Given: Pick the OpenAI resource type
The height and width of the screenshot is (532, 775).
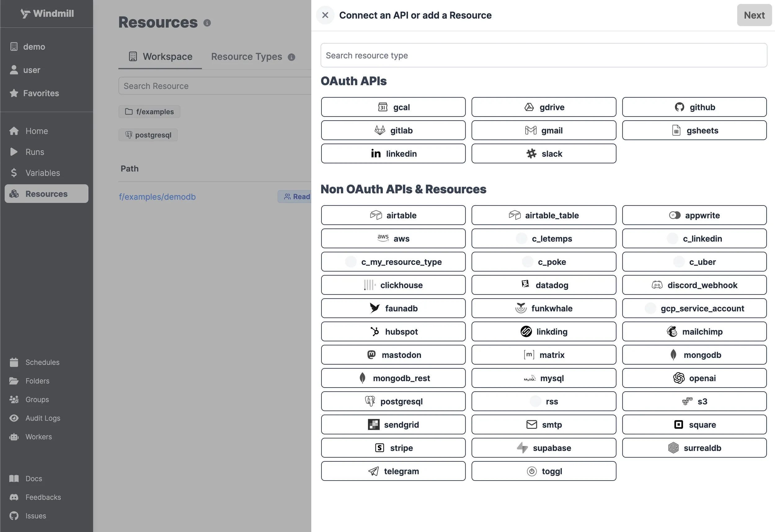Looking at the screenshot, I should point(694,378).
